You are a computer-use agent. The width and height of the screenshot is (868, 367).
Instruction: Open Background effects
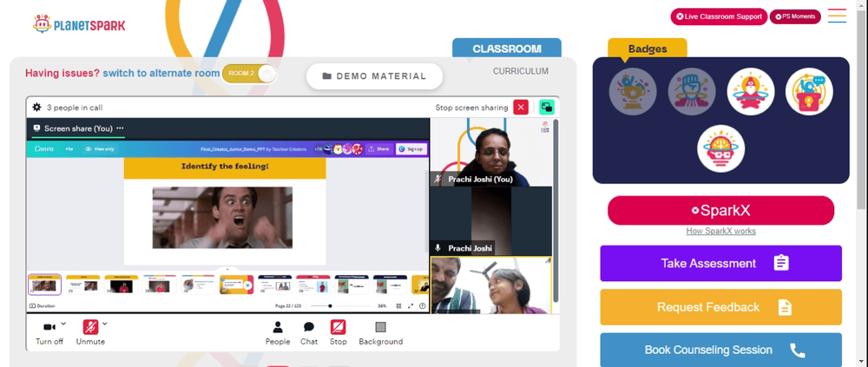(380, 333)
